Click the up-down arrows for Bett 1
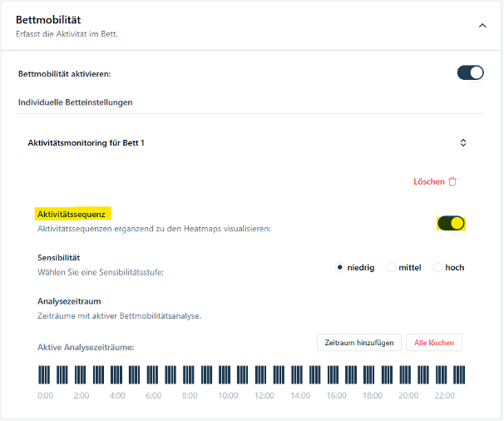 [x=463, y=143]
